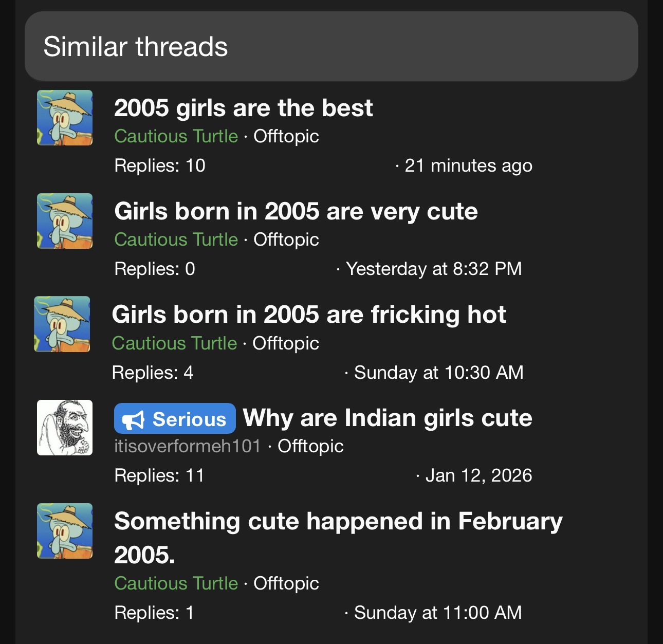Click the blue Serious megaphone tag
The width and height of the screenshot is (663, 644).
pyautogui.click(x=175, y=419)
